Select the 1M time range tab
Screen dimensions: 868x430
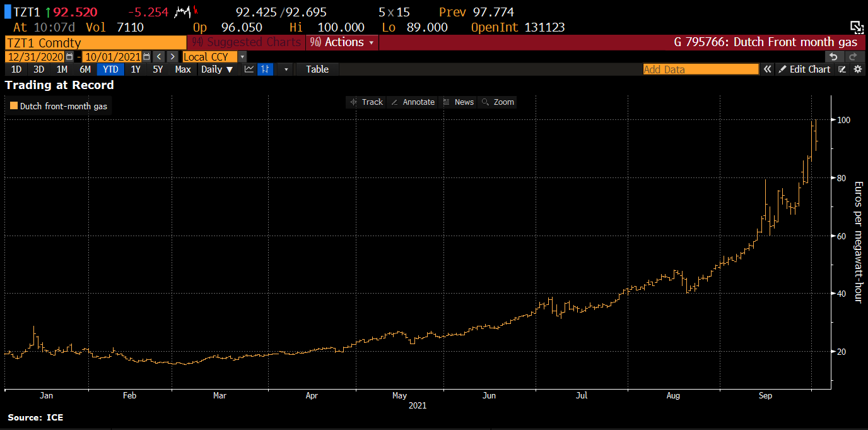(62, 69)
